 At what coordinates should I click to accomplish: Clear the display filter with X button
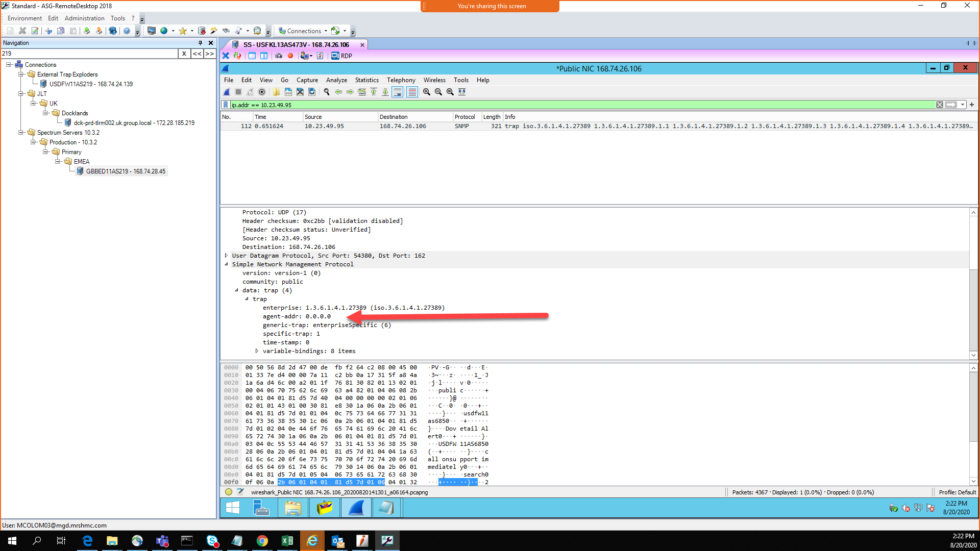[x=940, y=105]
